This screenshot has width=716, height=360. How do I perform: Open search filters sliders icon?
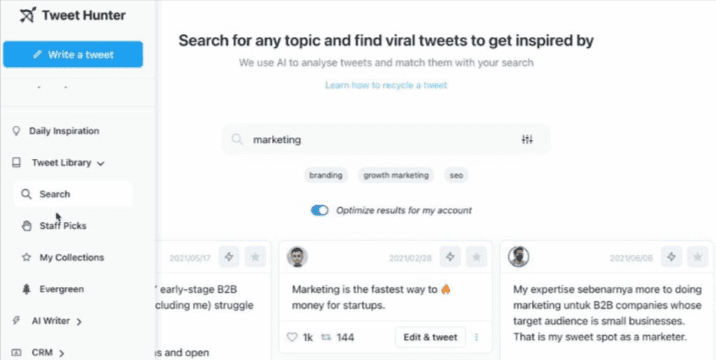(x=527, y=139)
